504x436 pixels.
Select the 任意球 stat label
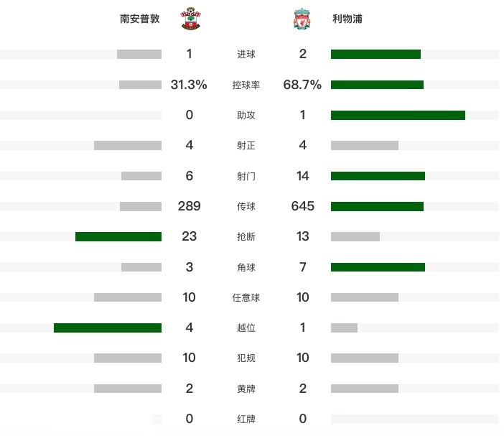[x=246, y=297]
